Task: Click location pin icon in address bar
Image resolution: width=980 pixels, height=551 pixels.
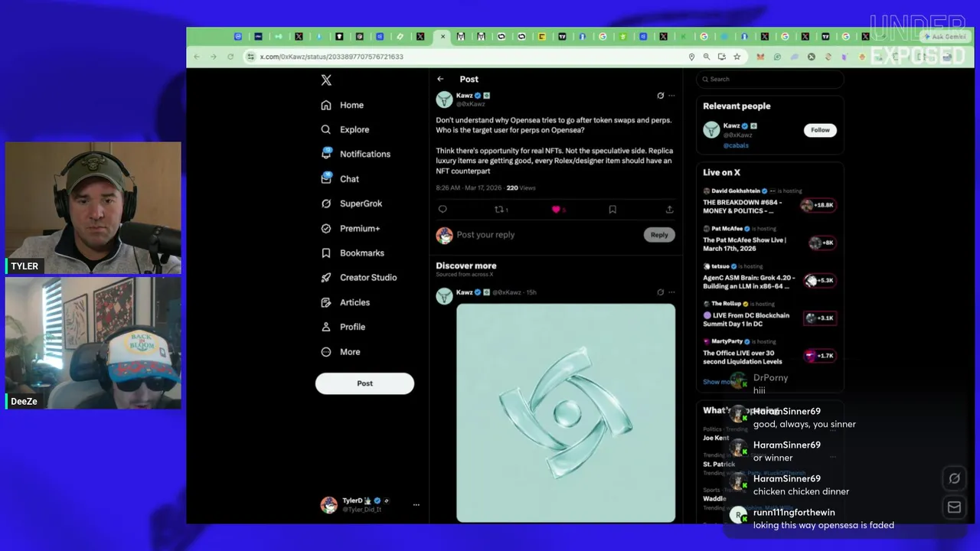Action: 691,57
